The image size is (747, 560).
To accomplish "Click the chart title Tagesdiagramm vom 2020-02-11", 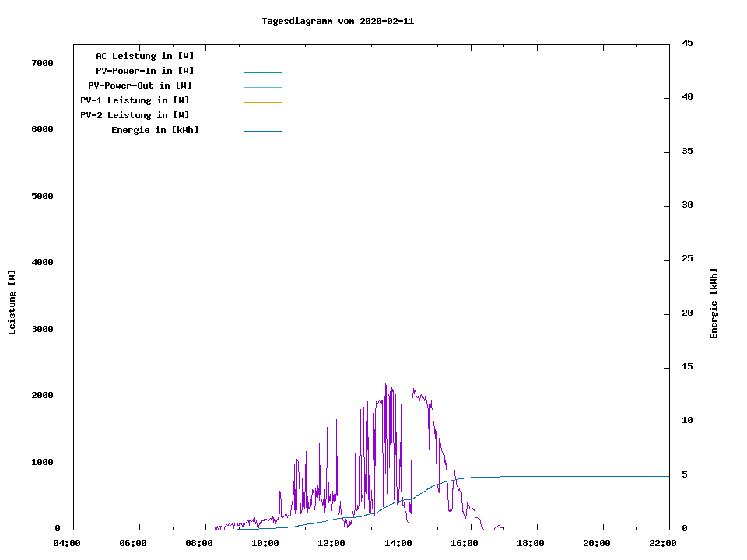I will coord(338,21).
